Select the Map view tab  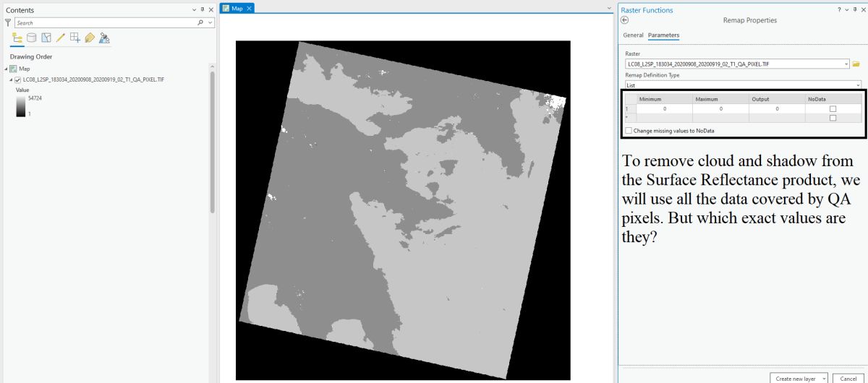(x=237, y=9)
